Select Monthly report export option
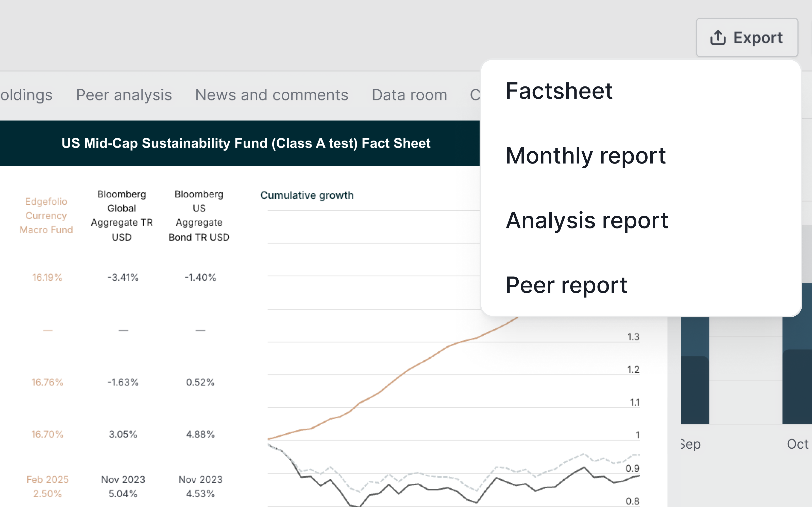The width and height of the screenshot is (812, 507). coord(585,156)
